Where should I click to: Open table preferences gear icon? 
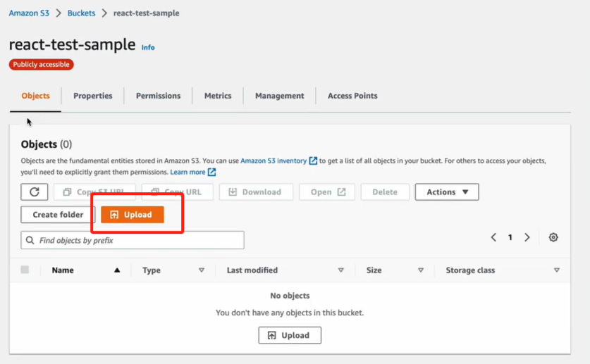coord(553,237)
